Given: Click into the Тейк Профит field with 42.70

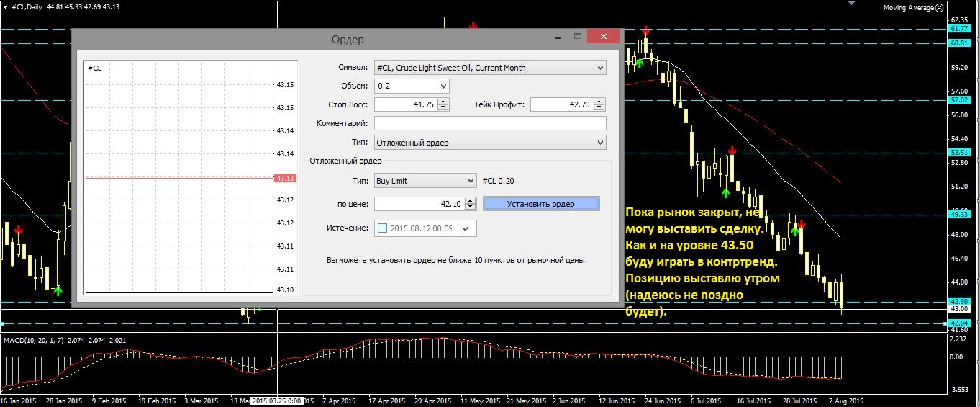Looking at the screenshot, I should [561, 104].
